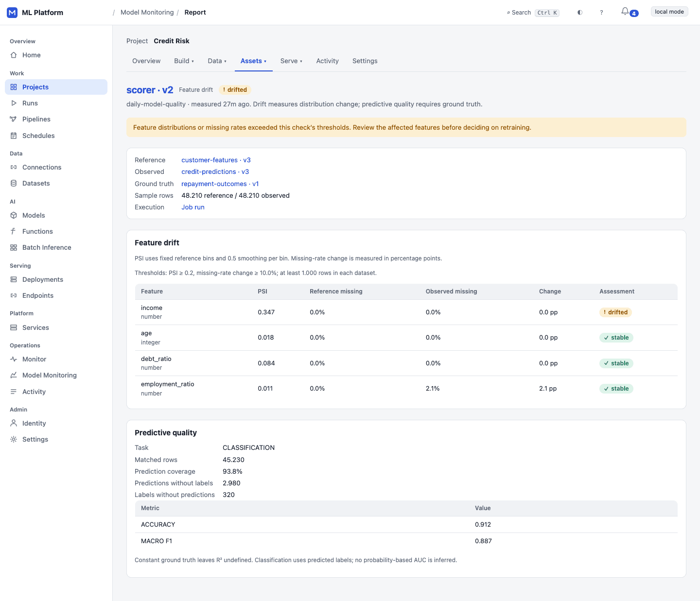Screen dimensions: 700x601
Task: Click the PSI column header
Action: [262, 292]
